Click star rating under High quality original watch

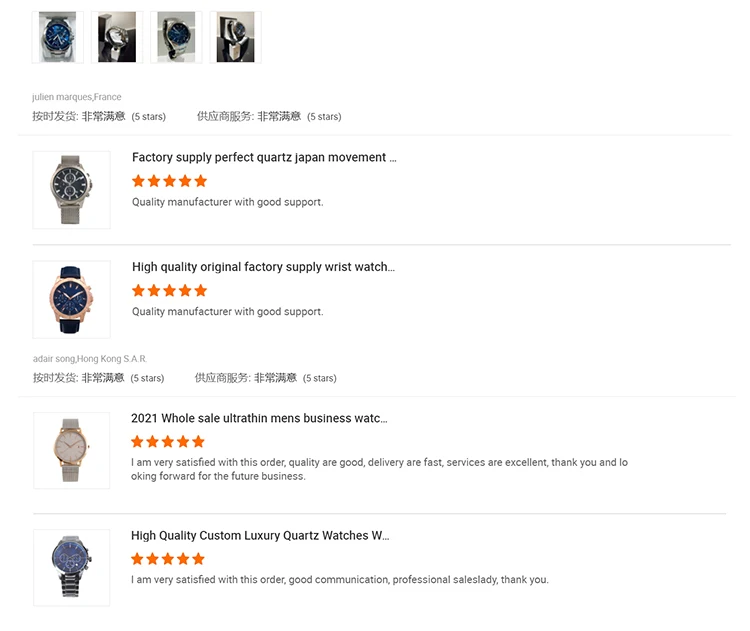(x=169, y=290)
